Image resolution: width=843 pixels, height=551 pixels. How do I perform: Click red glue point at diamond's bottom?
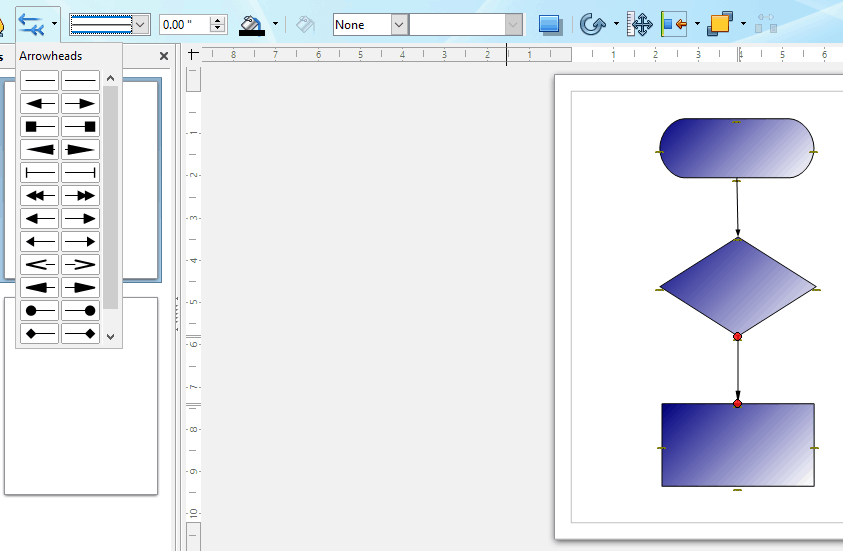tap(738, 337)
